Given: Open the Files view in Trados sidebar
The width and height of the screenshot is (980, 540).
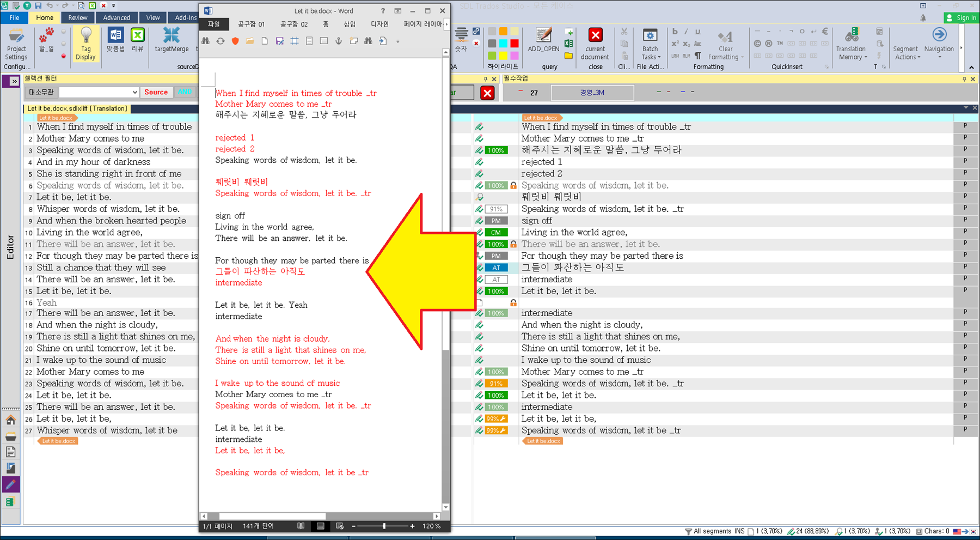Looking at the screenshot, I should (10, 452).
